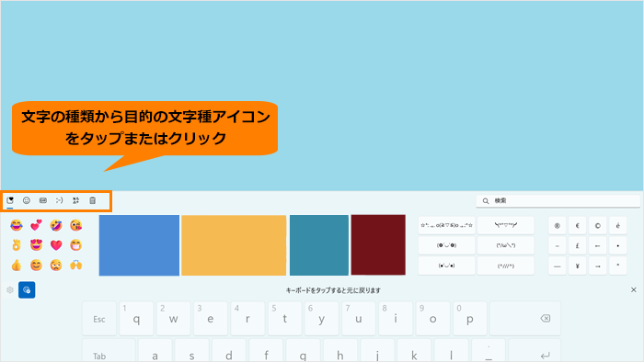Tap the o key

433,319
